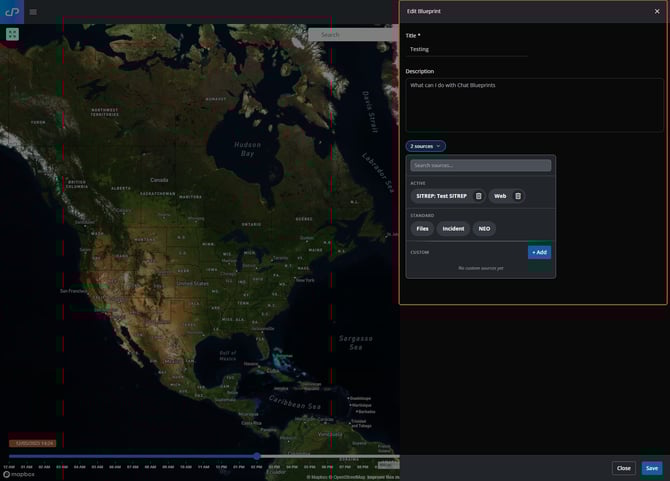
Task: Click the + Add custom source button
Action: [539, 252]
